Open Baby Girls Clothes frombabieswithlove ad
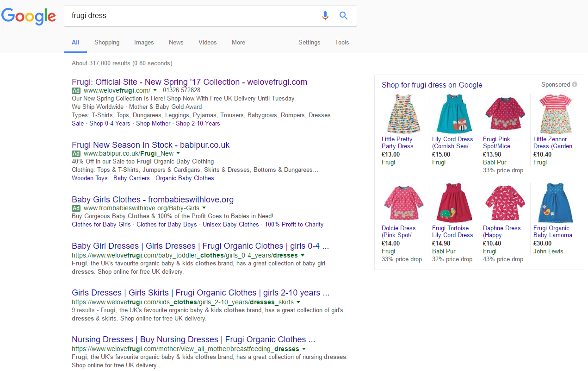Image resolution: width=588 pixels, height=371 pixels. [x=153, y=200]
